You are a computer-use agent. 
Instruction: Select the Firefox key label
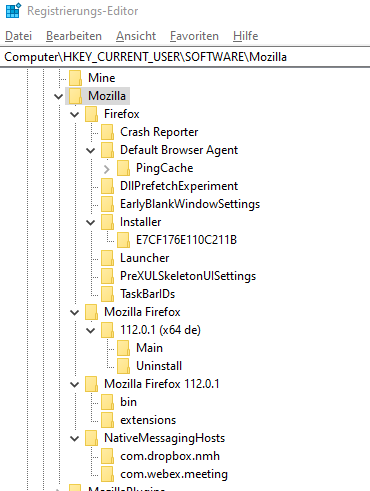tap(122, 114)
